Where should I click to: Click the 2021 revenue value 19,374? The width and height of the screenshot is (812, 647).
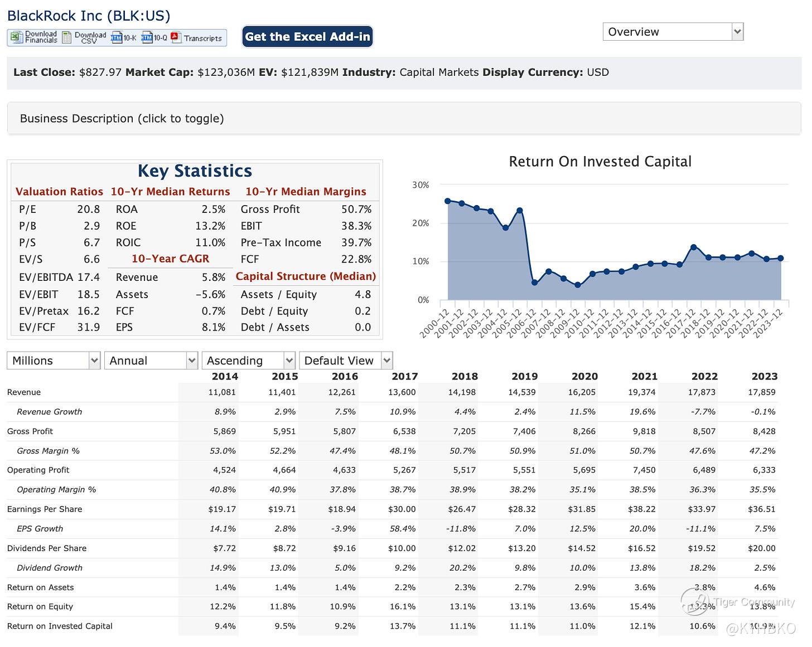(642, 392)
